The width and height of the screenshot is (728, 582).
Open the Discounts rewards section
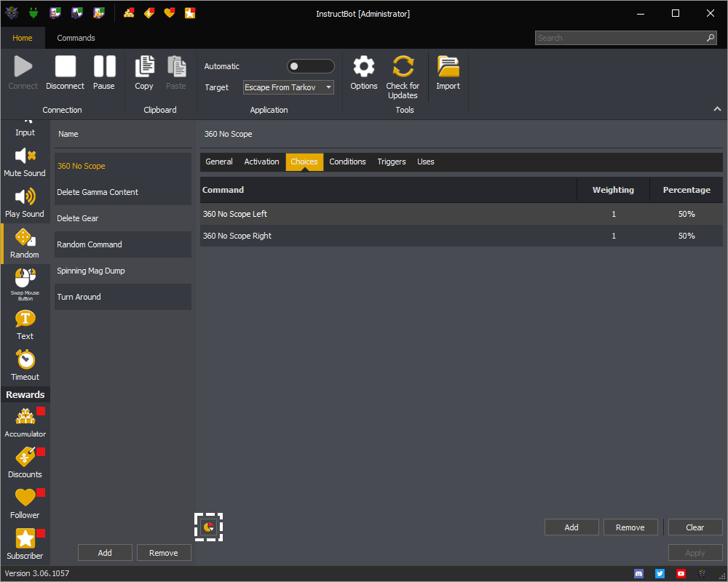pos(25,463)
